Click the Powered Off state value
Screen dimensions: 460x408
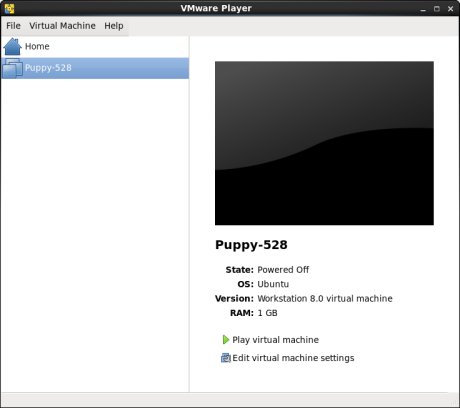click(283, 269)
